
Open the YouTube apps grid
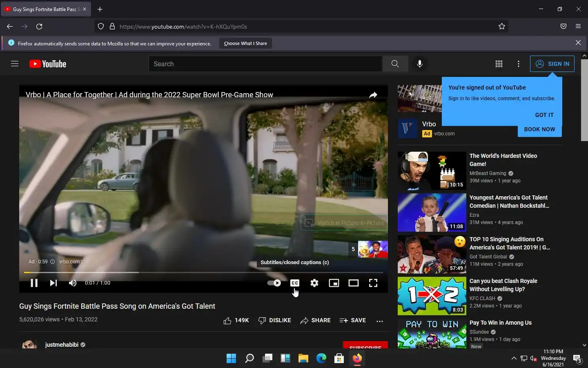point(499,64)
